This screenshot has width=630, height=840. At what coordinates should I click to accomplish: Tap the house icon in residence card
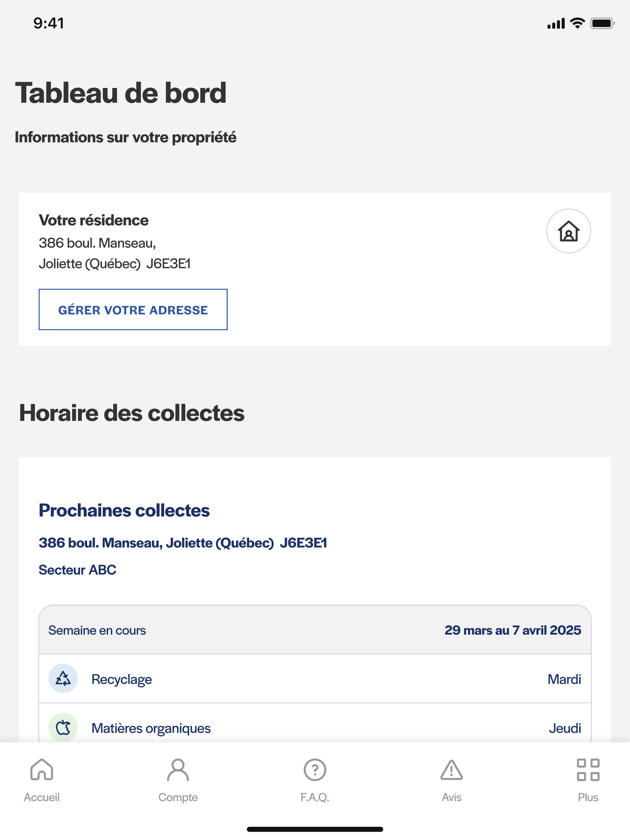click(568, 231)
